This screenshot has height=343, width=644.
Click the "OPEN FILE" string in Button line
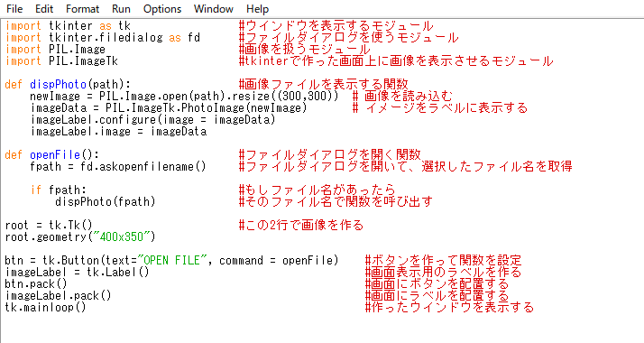(171, 261)
